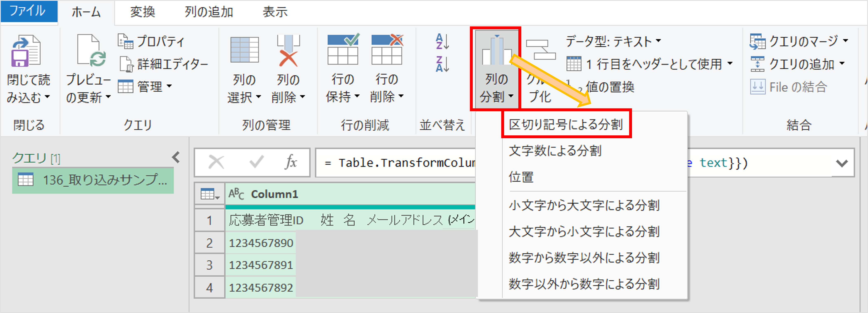Expand the プレビューの更新 dropdown arrow

108,97
